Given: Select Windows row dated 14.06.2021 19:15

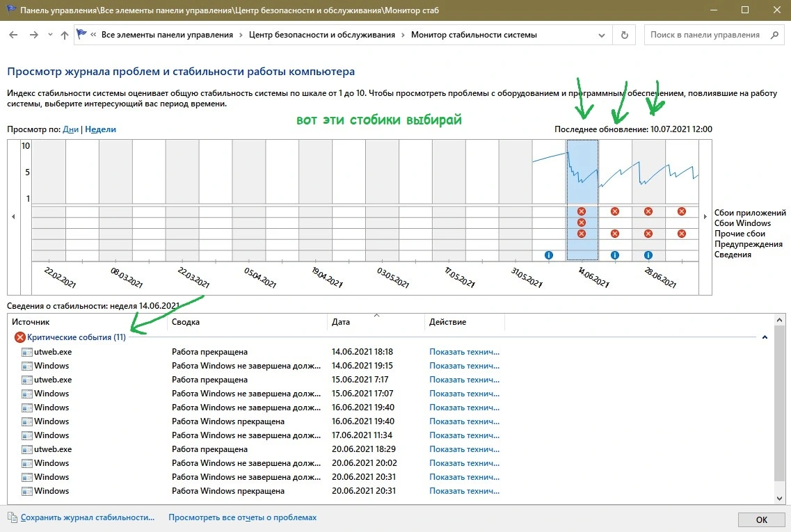Looking at the screenshot, I should 260,366.
